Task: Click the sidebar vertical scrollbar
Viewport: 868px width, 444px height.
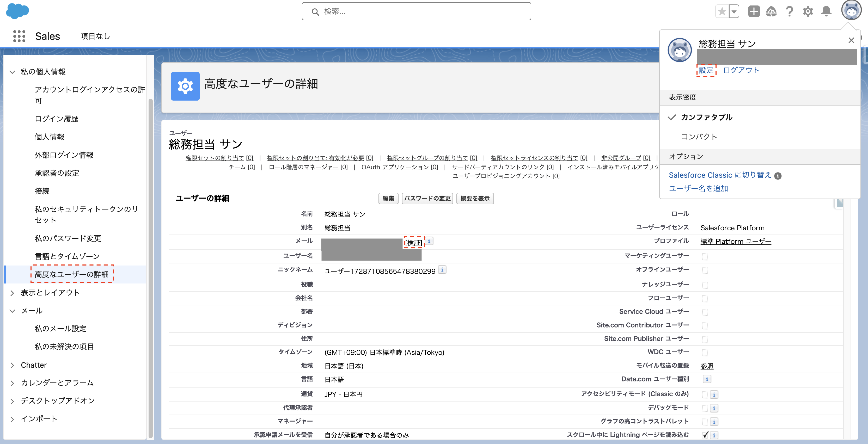Action: (x=150, y=268)
